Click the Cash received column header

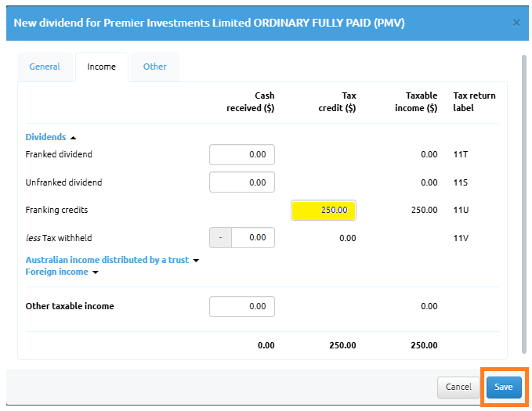point(251,102)
